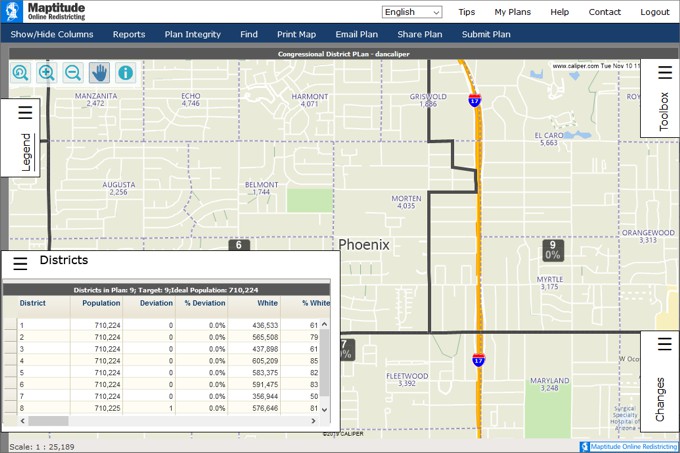Select the row header for district 5
The image size is (680, 453).
point(10,372)
